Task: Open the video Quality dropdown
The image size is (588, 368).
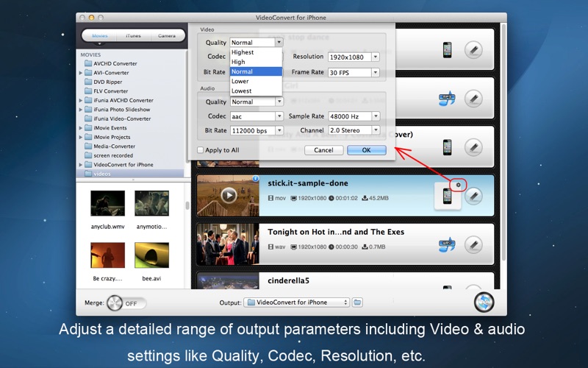Action: click(257, 43)
